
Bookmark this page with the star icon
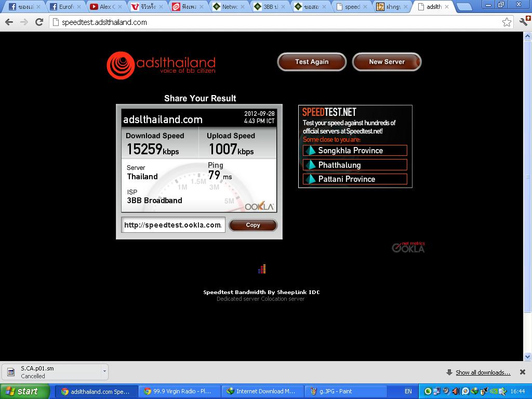pyautogui.click(x=507, y=22)
